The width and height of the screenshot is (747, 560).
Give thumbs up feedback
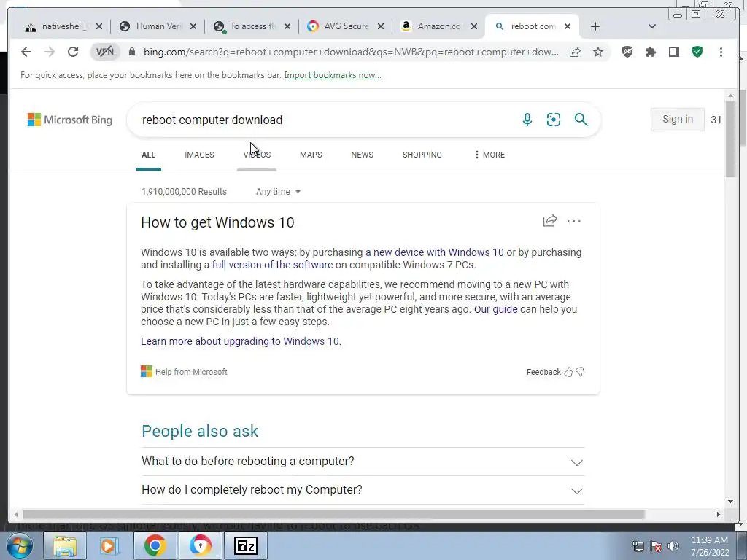click(x=568, y=372)
